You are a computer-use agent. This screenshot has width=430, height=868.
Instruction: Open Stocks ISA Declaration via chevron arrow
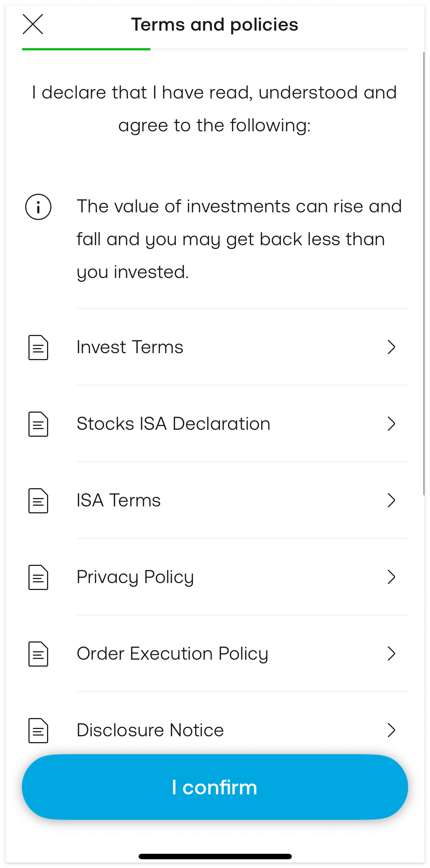391,424
